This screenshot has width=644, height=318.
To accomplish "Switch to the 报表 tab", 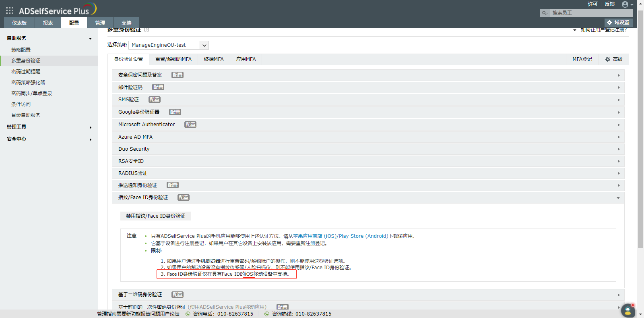I will (48, 23).
